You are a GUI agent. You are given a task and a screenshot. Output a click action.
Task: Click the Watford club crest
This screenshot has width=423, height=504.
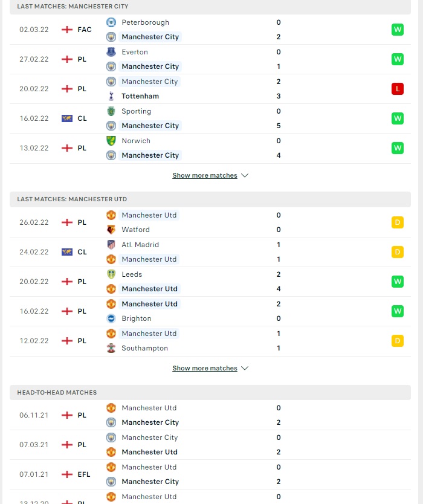click(x=111, y=230)
